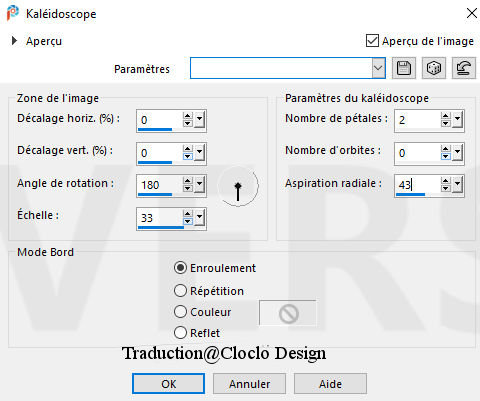The height and width of the screenshot is (401, 480).
Task: Click the disabled Couleur color swatch
Action: tap(288, 313)
